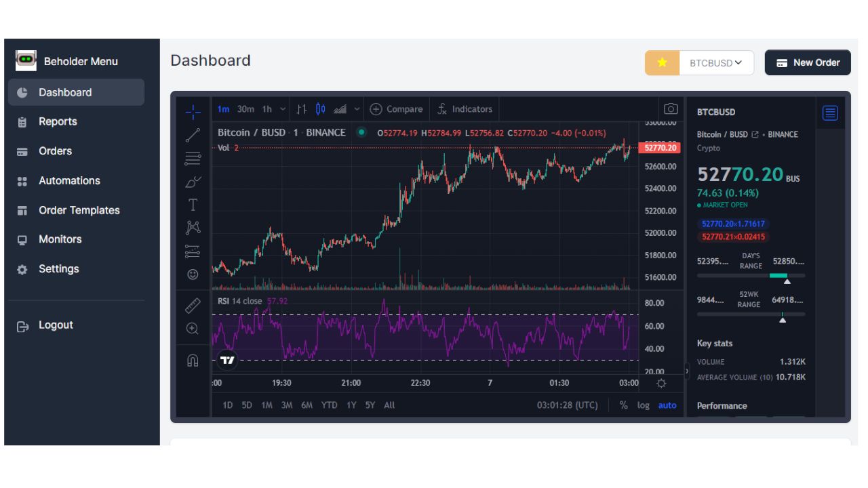Set date range to 3M

pos(287,405)
